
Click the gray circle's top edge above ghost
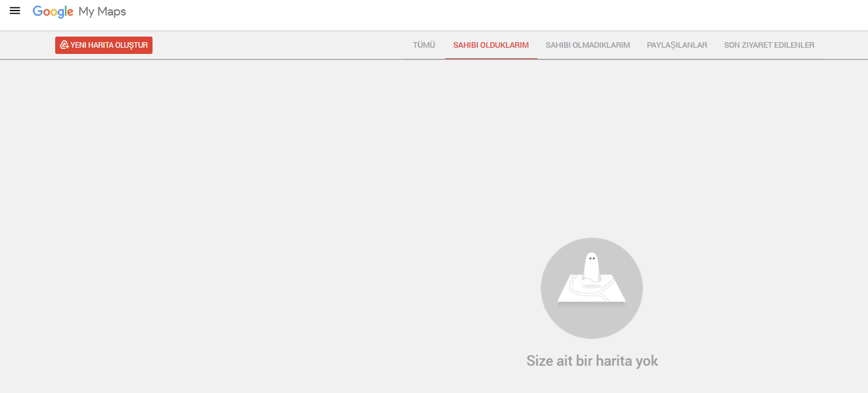click(592, 241)
